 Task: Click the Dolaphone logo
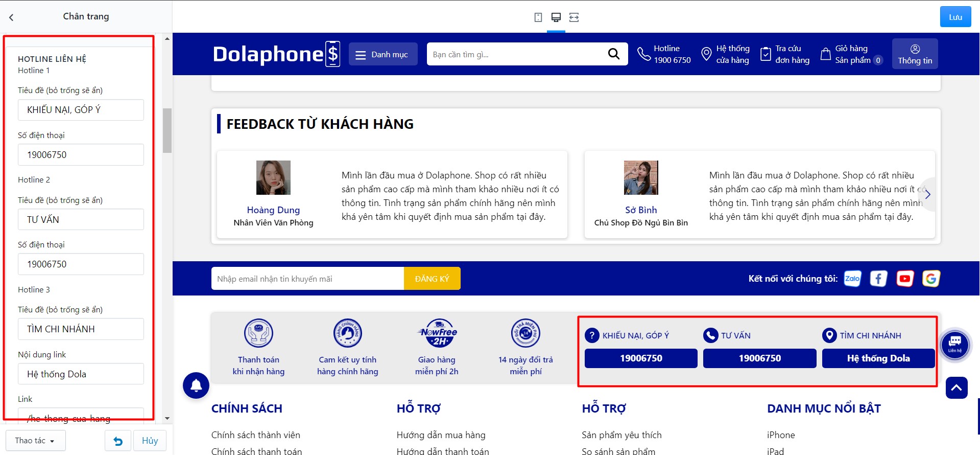tap(276, 54)
